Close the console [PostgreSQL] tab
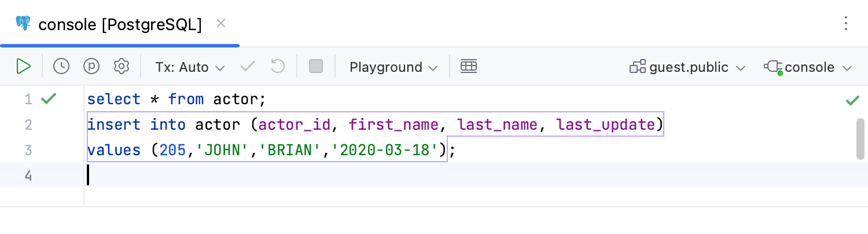The width and height of the screenshot is (868, 234). pos(220,24)
